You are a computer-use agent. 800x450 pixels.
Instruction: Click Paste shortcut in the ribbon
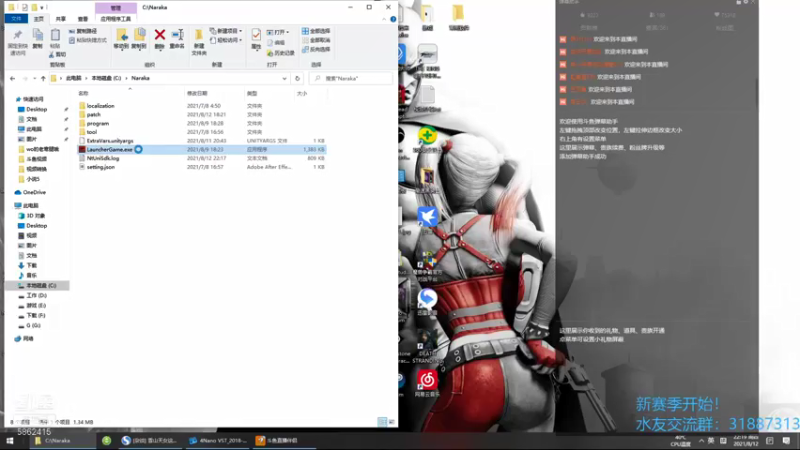point(88,40)
